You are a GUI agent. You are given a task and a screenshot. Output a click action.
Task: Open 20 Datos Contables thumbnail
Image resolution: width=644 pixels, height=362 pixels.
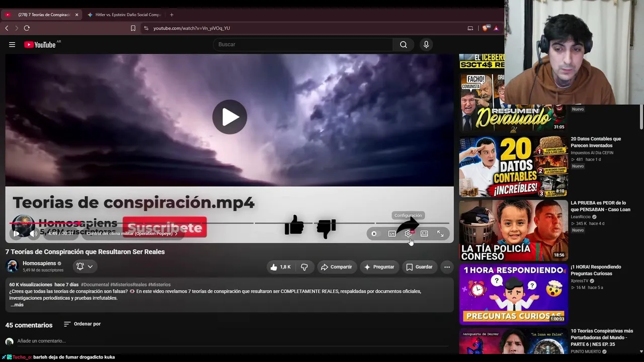click(513, 166)
